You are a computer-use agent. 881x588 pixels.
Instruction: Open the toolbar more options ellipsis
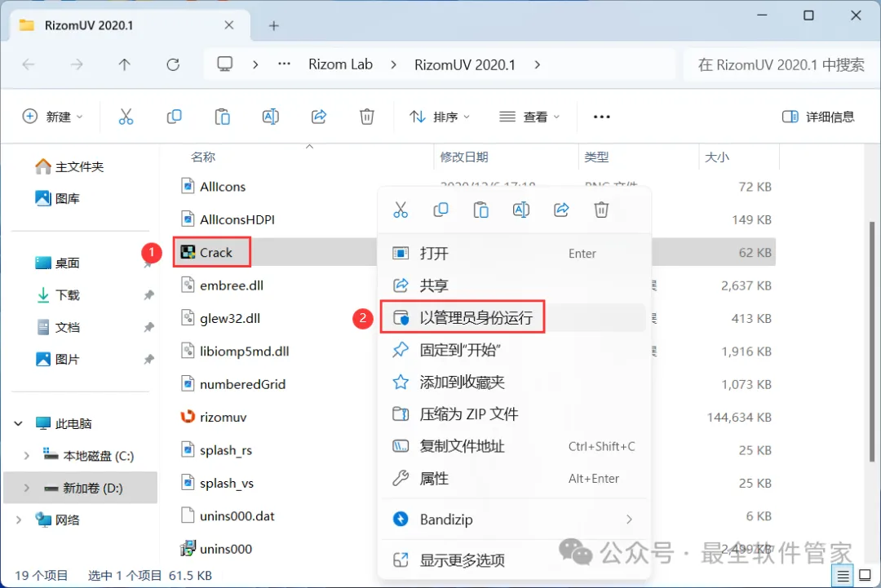[x=602, y=117]
